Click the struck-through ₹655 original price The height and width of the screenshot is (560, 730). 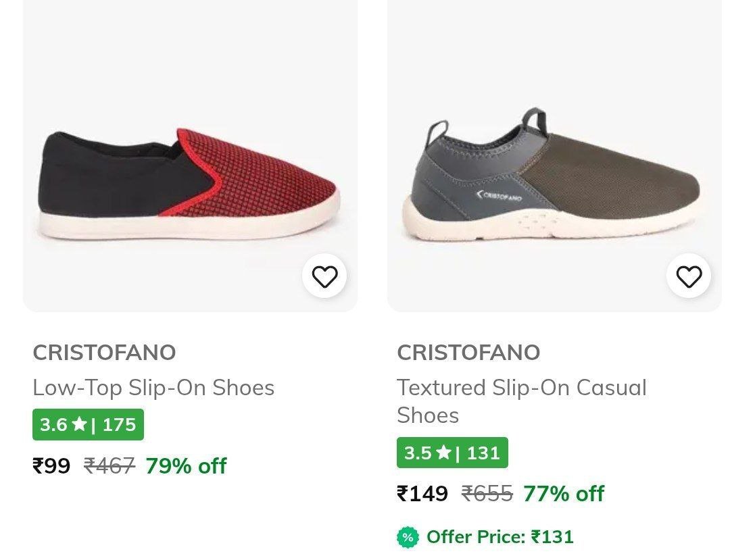[x=487, y=494]
